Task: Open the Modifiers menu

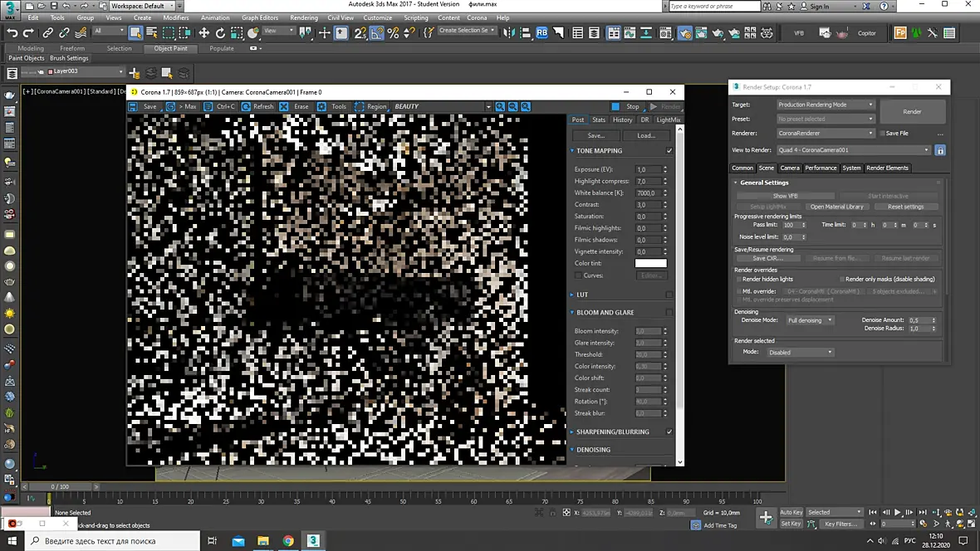Action: (175, 17)
